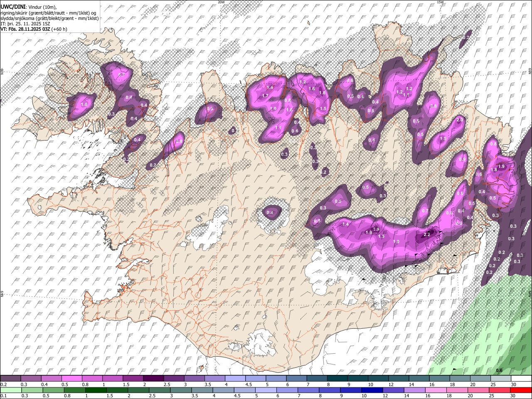Click the "1.6" snowfall value on the map

[x=312, y=89]
